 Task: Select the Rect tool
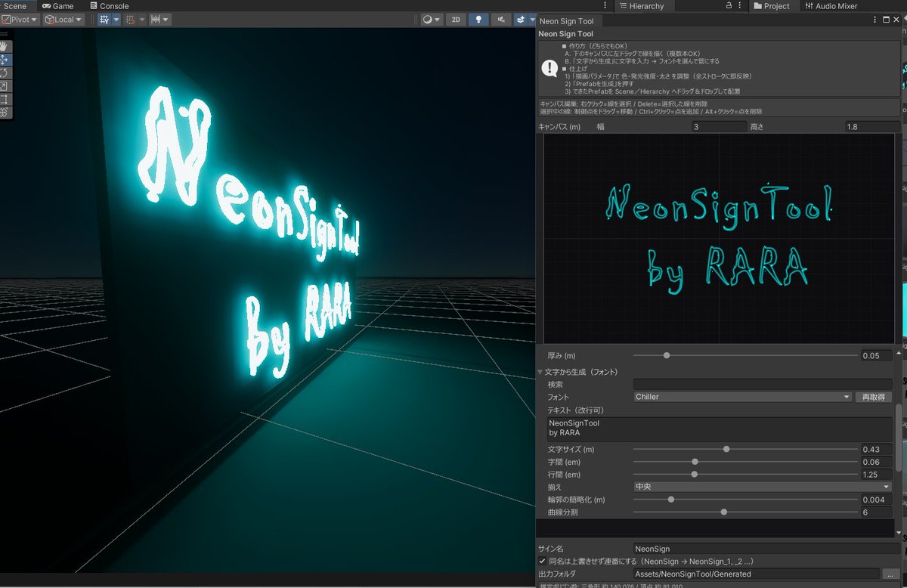click(5, 99)
